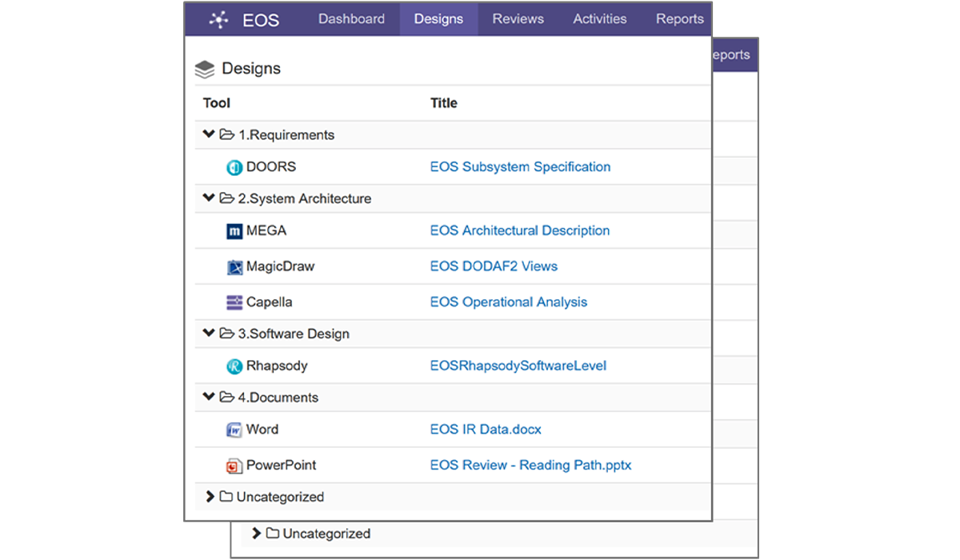Viewport: 960px width, 560px height.
Task: Select the Designs tab
Action: (x=438, y=19)
